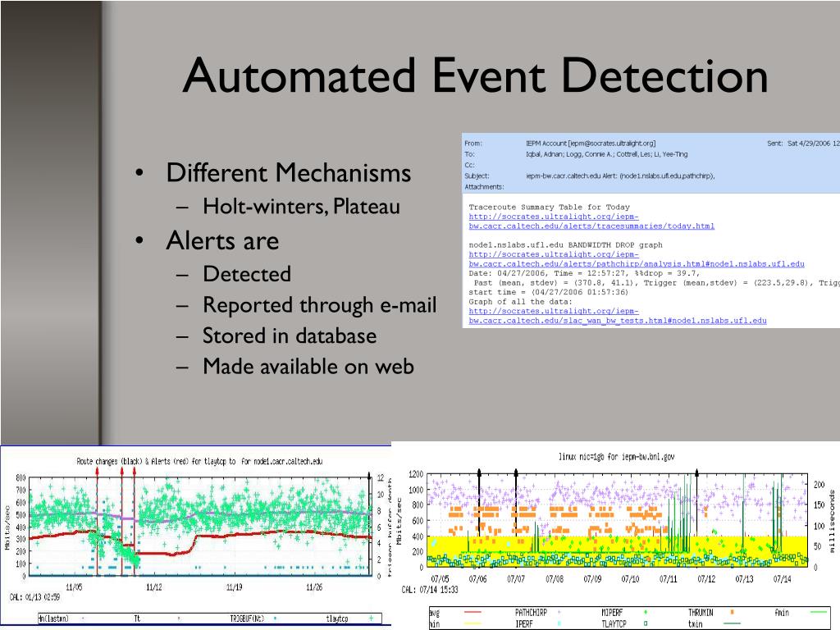Click the 'fmin' legend entry
The width and height of the screenshot is (840, 630).
point(782,612)
